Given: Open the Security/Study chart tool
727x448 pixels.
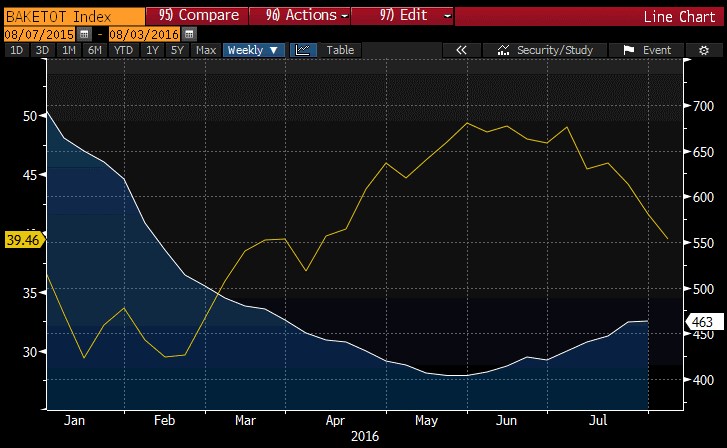Looking at the screenshot, I should pos(546,50).
